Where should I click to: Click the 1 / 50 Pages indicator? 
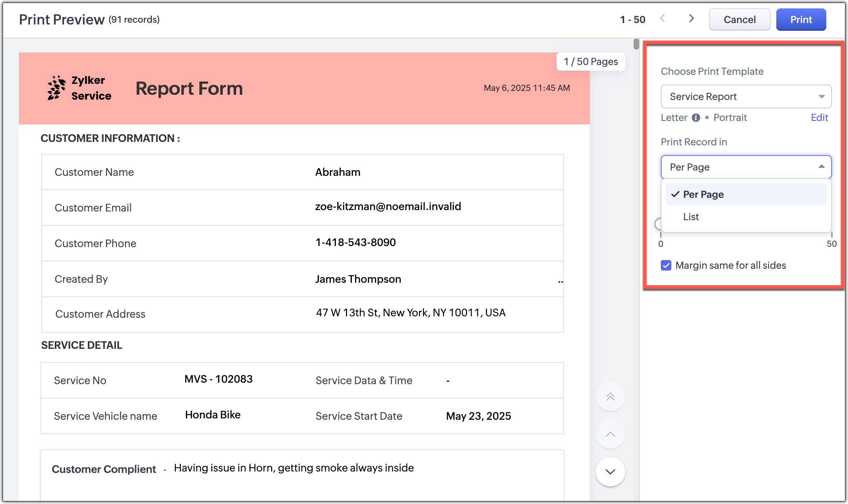591,62
